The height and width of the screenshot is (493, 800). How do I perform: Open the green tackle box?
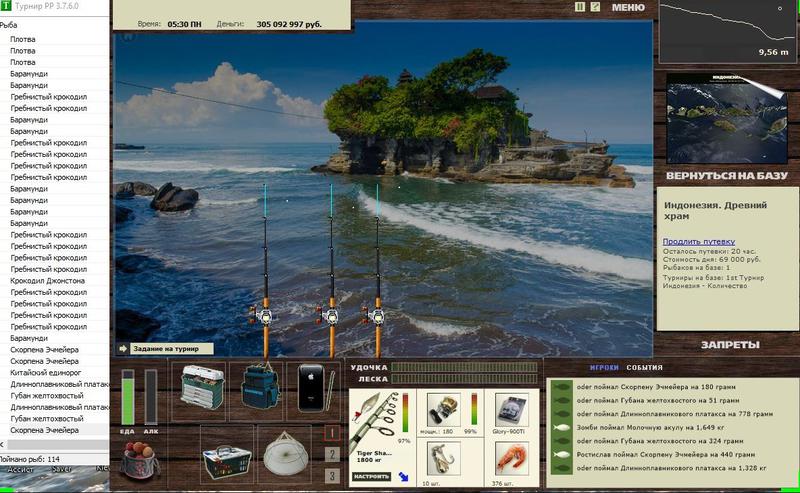coord(202,388)
